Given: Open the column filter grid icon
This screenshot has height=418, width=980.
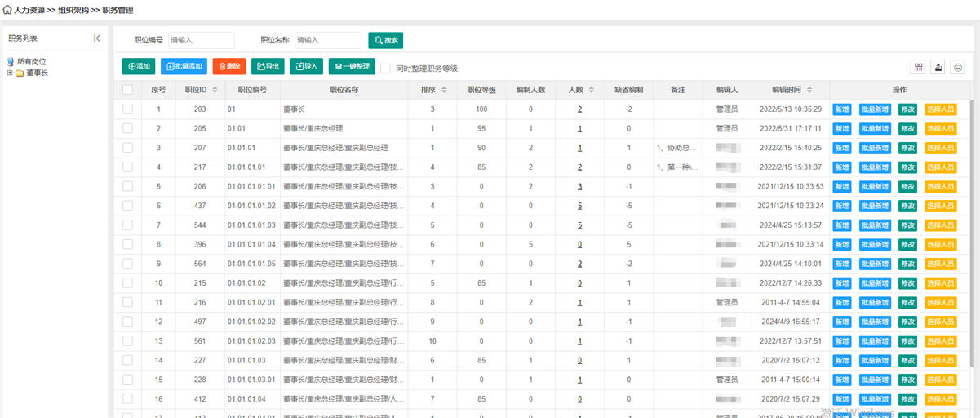Looking at the screenshot, I should tap(919, 67).
